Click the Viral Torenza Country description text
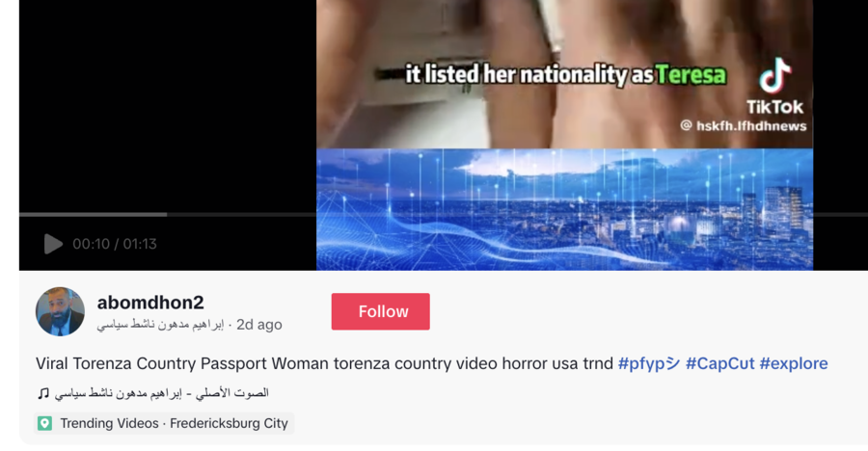 [324, 363]
